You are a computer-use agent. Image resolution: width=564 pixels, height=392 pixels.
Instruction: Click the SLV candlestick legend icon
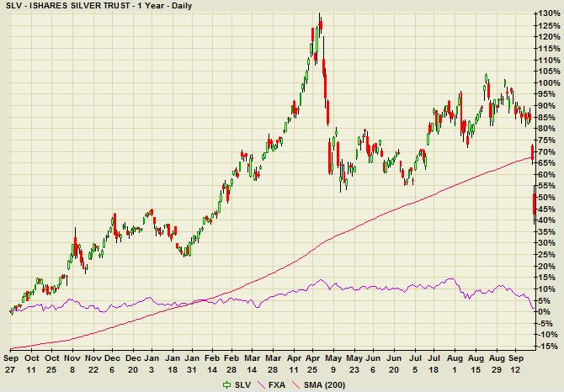[225, 384]
